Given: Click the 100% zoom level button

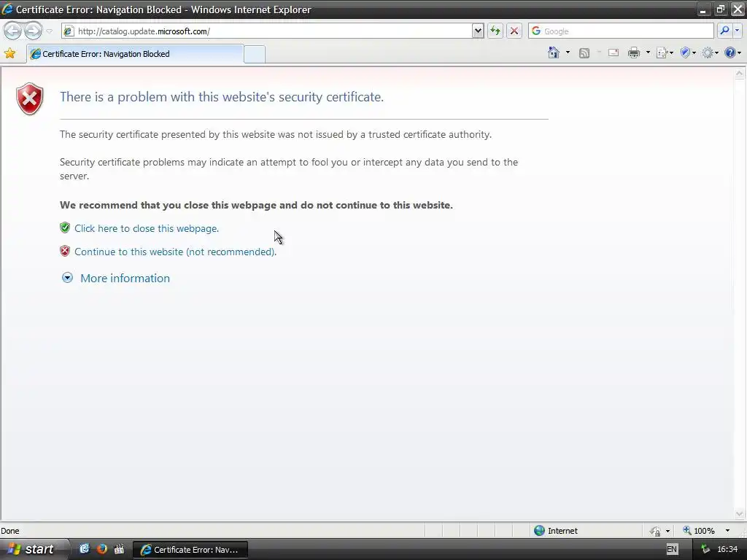Looking at the screenshot, I should 699,531.
